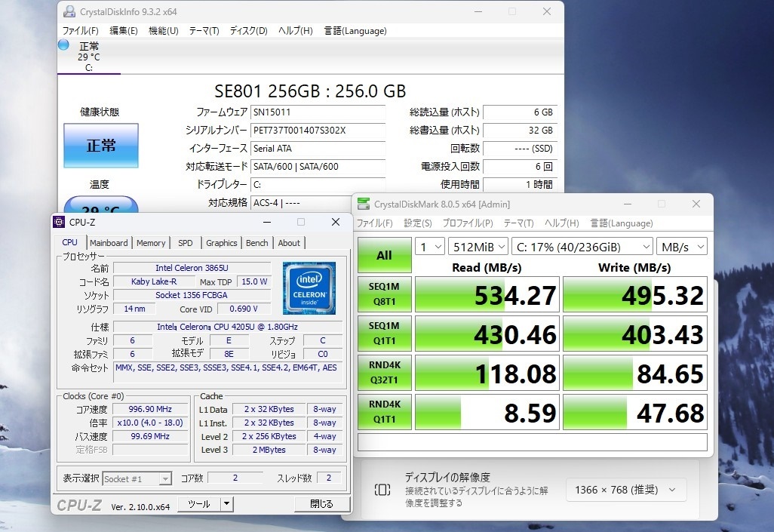Switch to the Mainboard tab in CPU-Z

point(109,243)
